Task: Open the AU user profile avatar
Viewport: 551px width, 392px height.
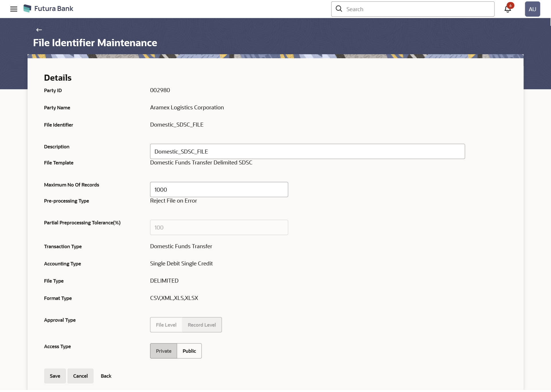Action: [532, 9]
